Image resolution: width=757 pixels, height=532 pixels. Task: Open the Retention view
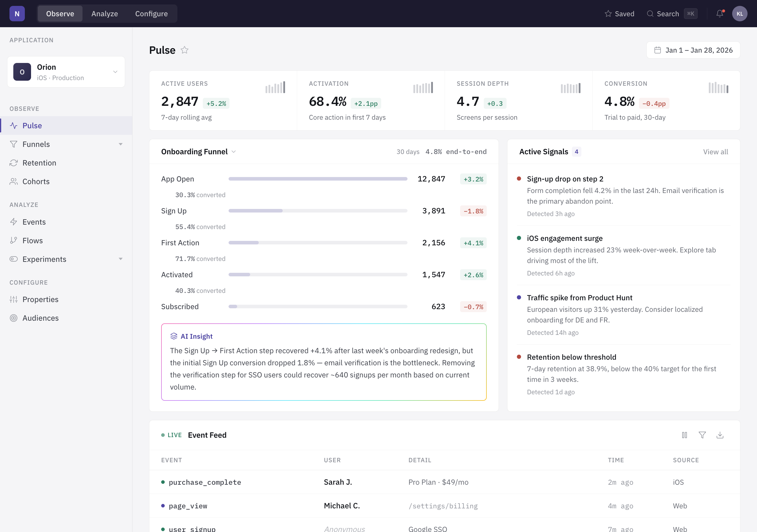(39, 163)
